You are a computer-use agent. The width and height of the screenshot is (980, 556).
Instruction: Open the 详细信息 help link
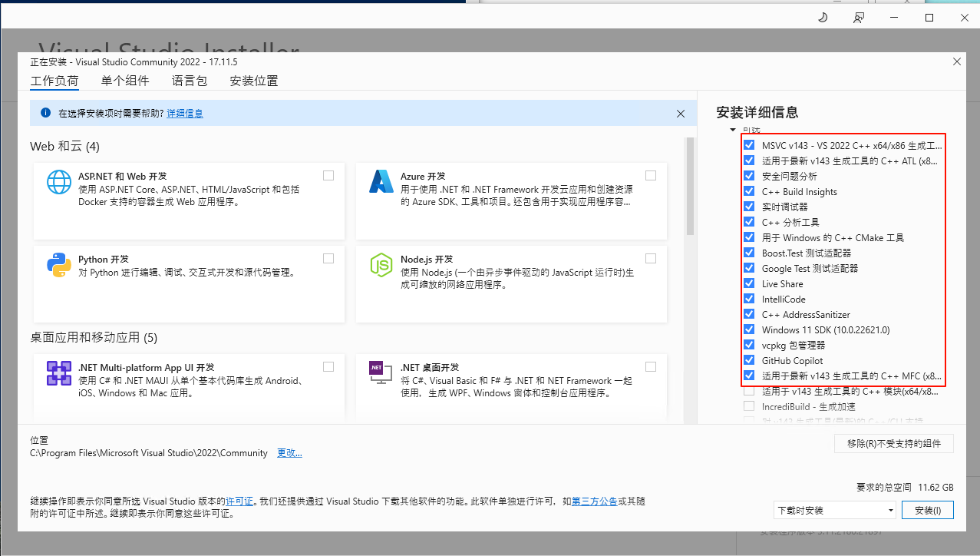click(185, 113)
